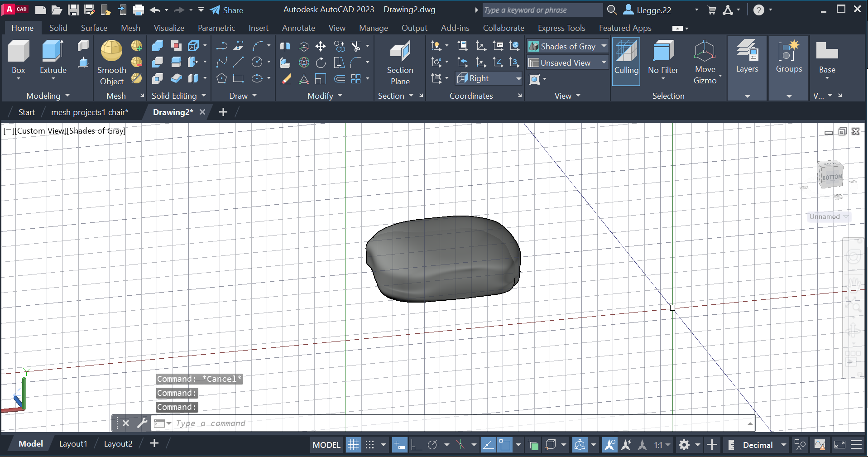Click the Shades of Gray viewport label
Image resolution: width=868 pixels, height=457 pixels.
click(96, 131)
